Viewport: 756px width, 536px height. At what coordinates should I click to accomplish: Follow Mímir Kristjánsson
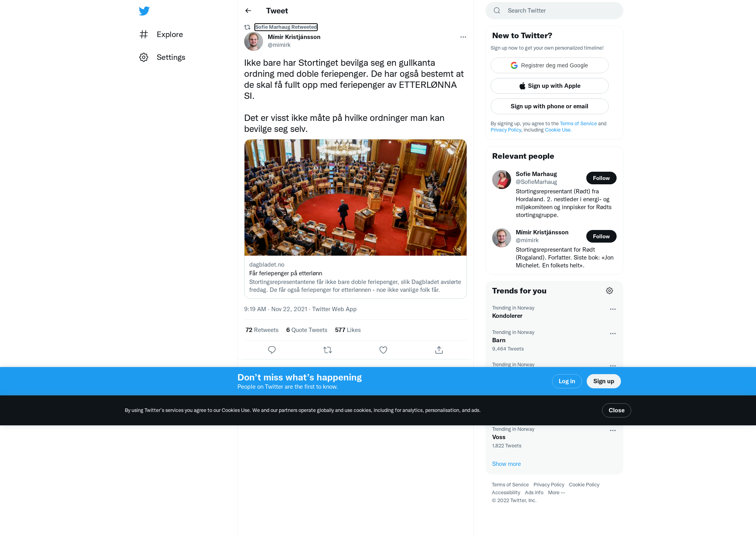pos(601,236)
